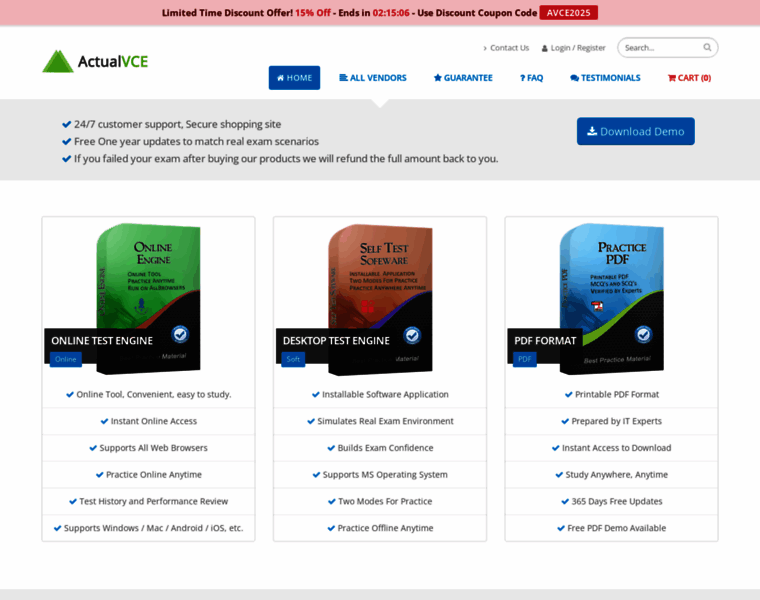Click the blue Soft tag badge

pyautogui.click(x=293, y=359)
